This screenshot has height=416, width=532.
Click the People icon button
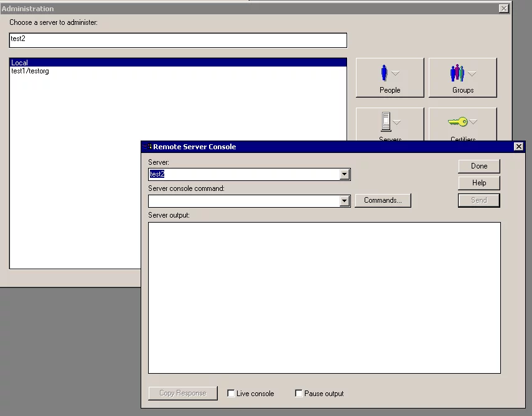pos(390,77)
